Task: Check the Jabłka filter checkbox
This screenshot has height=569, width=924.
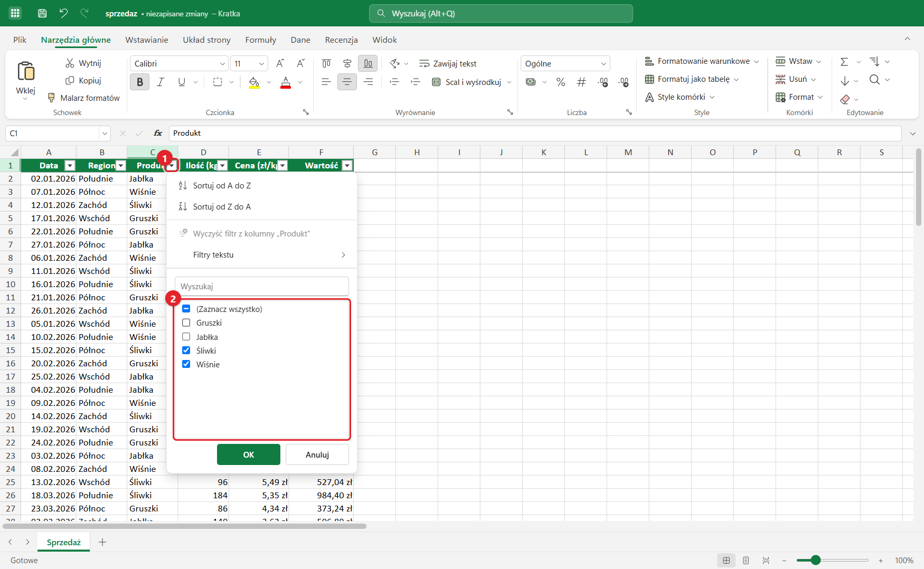Action: pyautogui.click(x=186, y=337)
